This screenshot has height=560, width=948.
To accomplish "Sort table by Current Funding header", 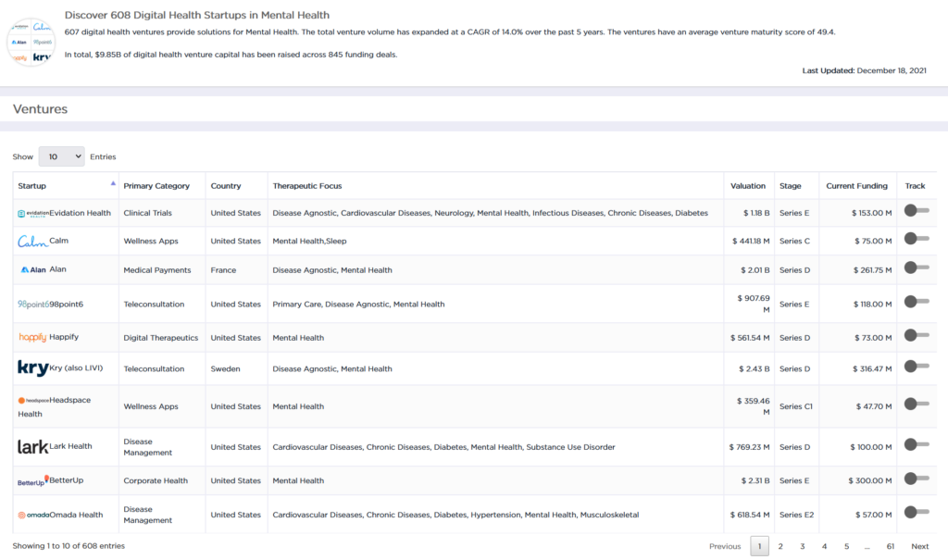I will 856,186.
